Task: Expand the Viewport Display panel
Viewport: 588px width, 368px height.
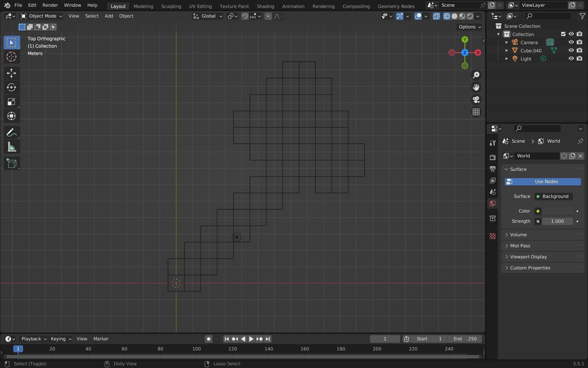Action: click(x=543, y=257)
